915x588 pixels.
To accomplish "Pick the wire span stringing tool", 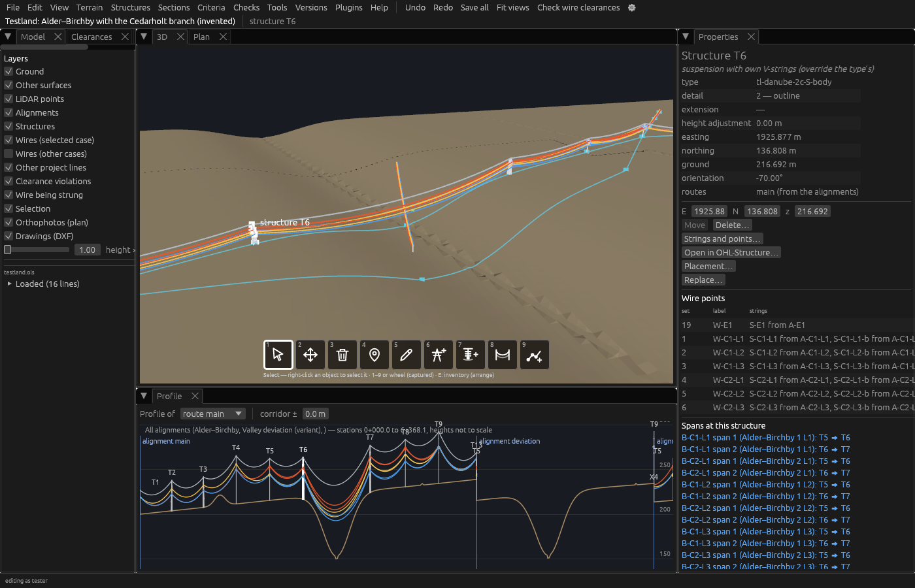I will pyautogui.click(x=503, y=355).
